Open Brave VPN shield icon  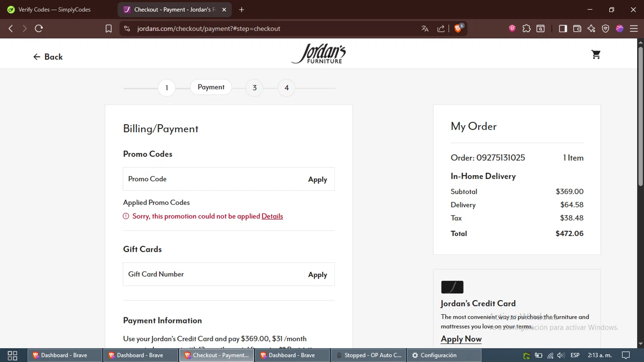[x=605, y=28]
